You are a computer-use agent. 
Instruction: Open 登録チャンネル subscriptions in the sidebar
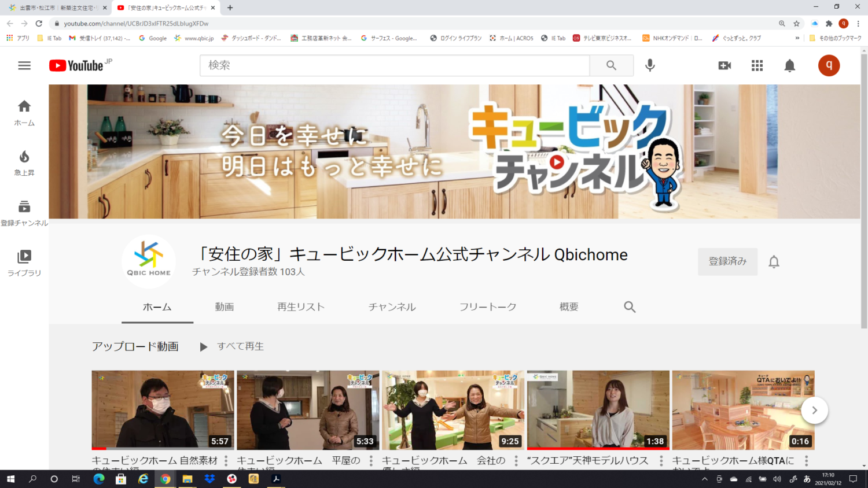24,213
